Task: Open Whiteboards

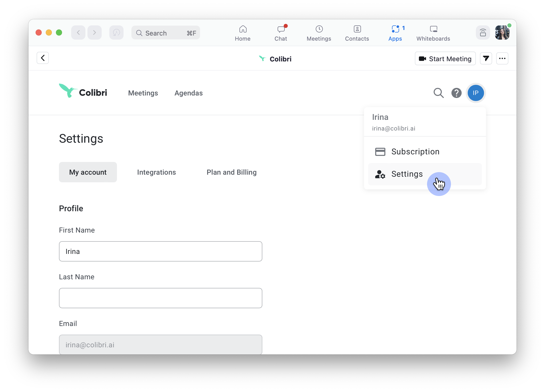Action: pyautogui.click(x=433, y=33)
